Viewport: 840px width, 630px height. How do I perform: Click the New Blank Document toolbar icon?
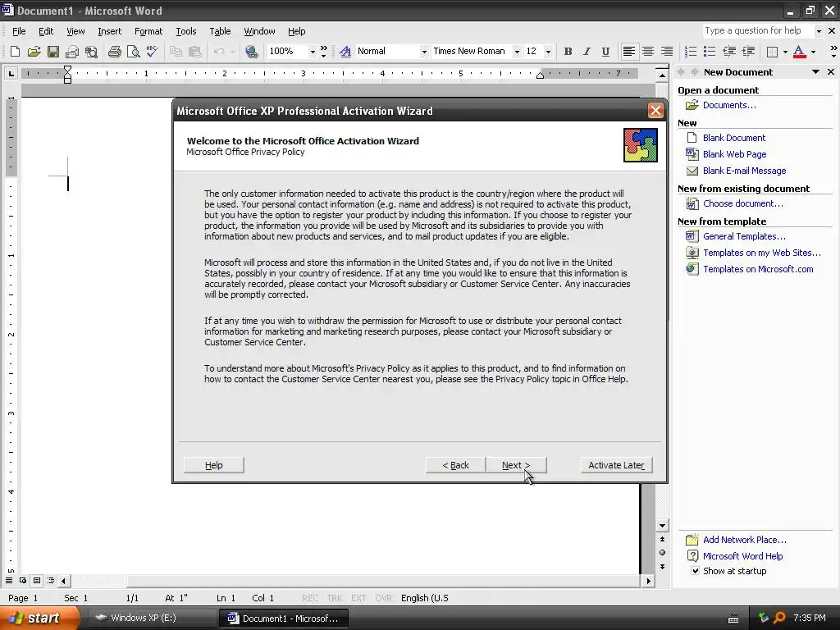(x=15, y=52)
